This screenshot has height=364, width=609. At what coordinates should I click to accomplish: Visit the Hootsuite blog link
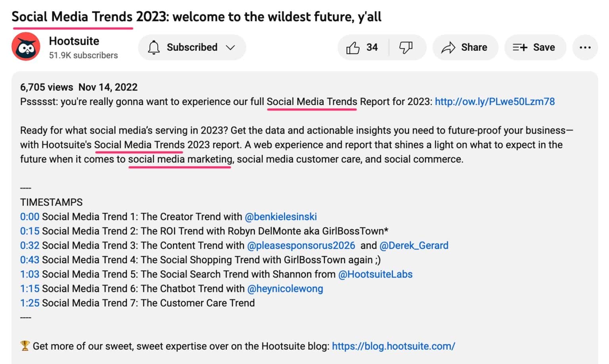394,346
